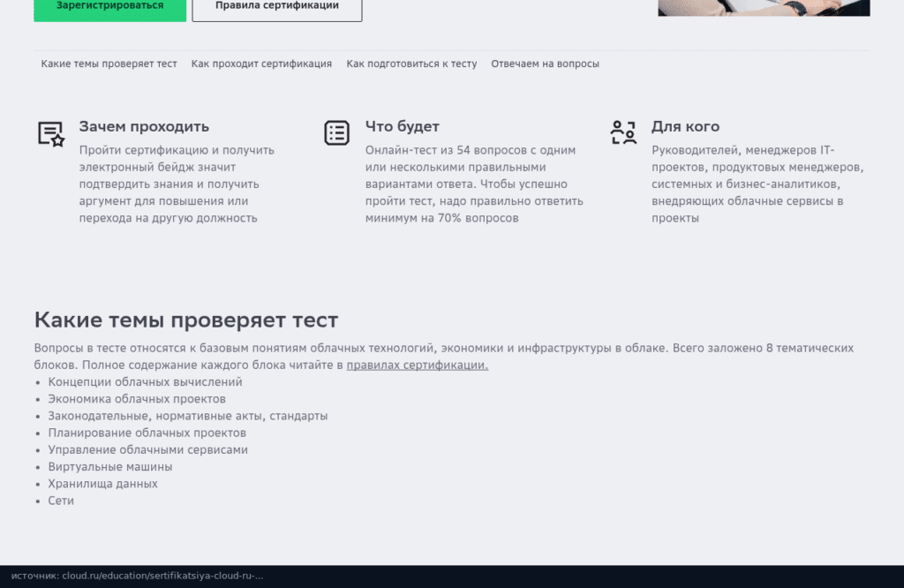Click the Для кого heading
The height and width of the screenshot is (588, 904).
pyautogui.click(x=685, y=126)
